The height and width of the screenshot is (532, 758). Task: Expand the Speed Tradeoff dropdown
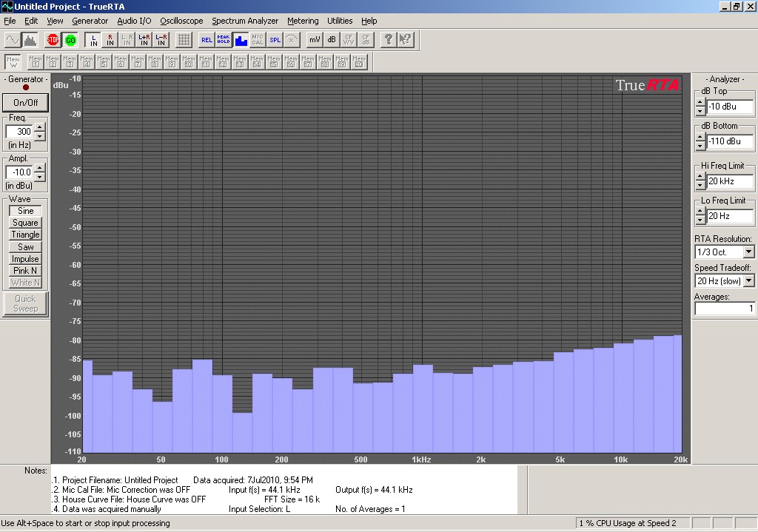[x=749, y=281]
